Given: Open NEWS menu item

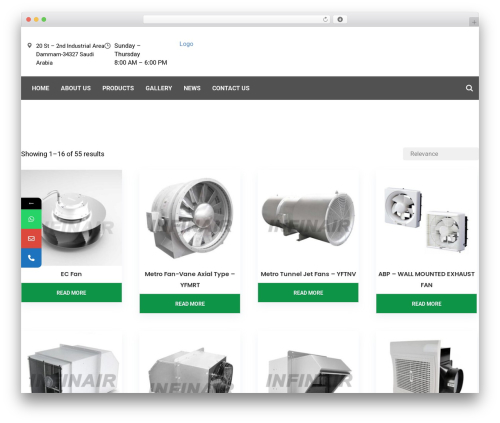Looking at the screenshot, I should (x=192, y=88).
